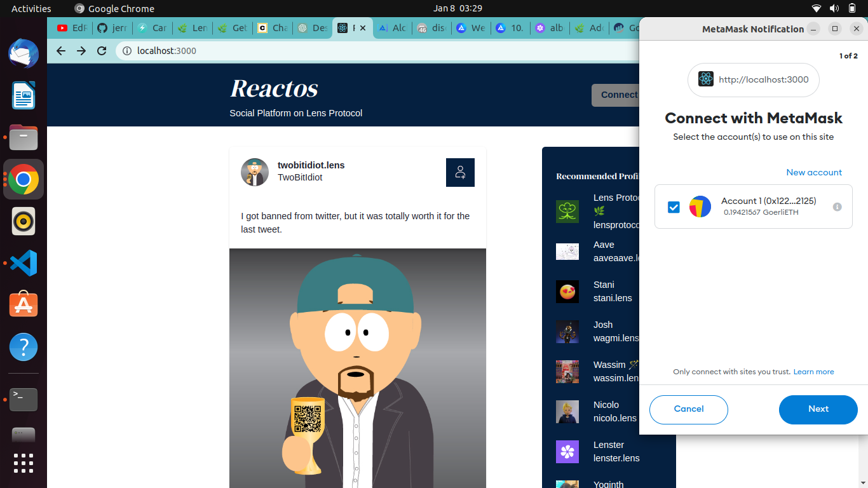Open the clock showing Jan 8 03:29

tap(458, 8)
